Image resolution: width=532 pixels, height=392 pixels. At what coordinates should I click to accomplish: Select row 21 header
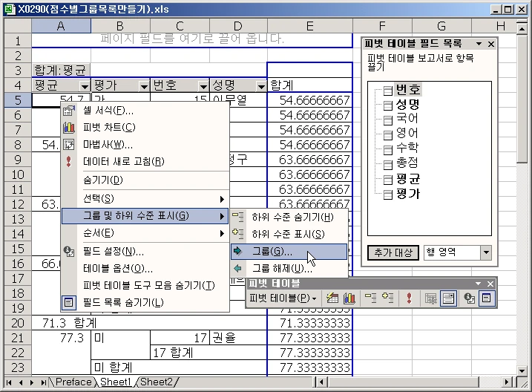[x=18, y=338]
